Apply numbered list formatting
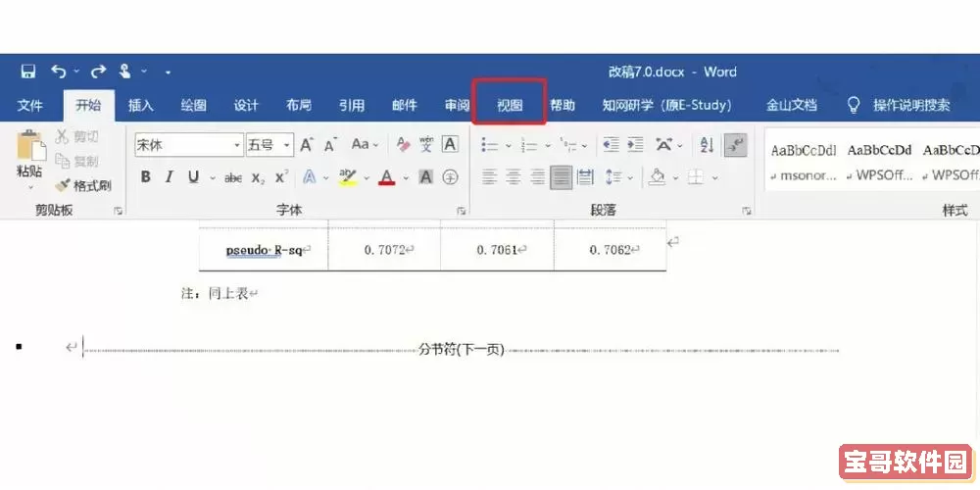Image resolution: width=980 pixels, height=490 pixels. point(529,146)
